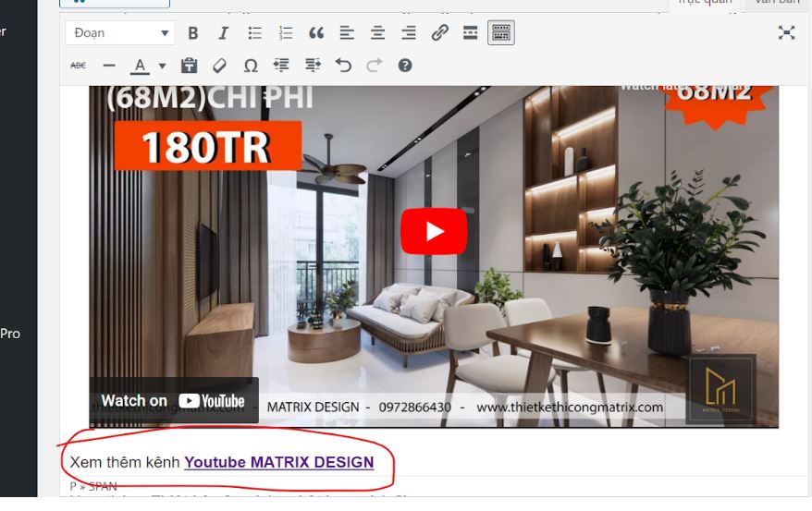Expand the text color dropdown arrow
This screenshot has width=812, height=511.
tap(162, 66)
